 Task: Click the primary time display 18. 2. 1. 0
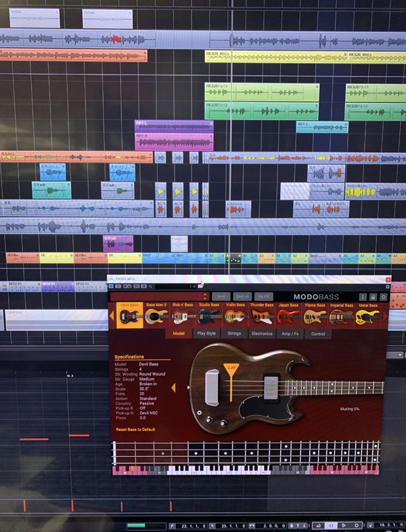[391, 525]
